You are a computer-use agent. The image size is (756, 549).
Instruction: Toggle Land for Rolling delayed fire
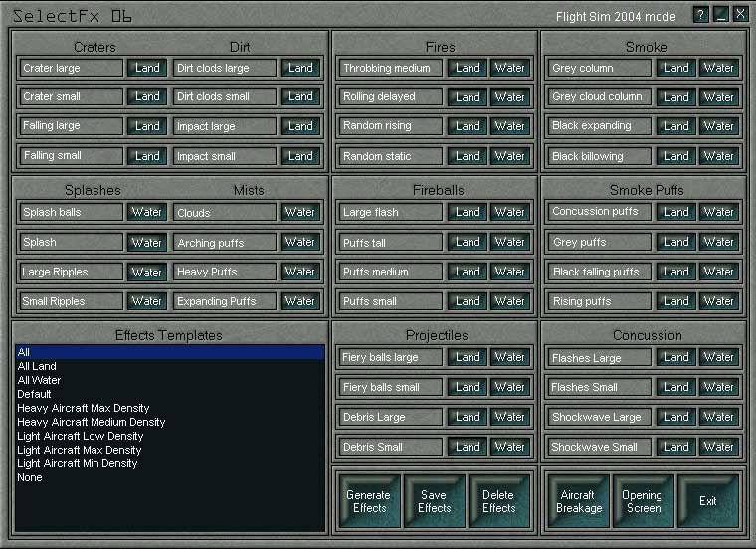click(x=468, y=96)
